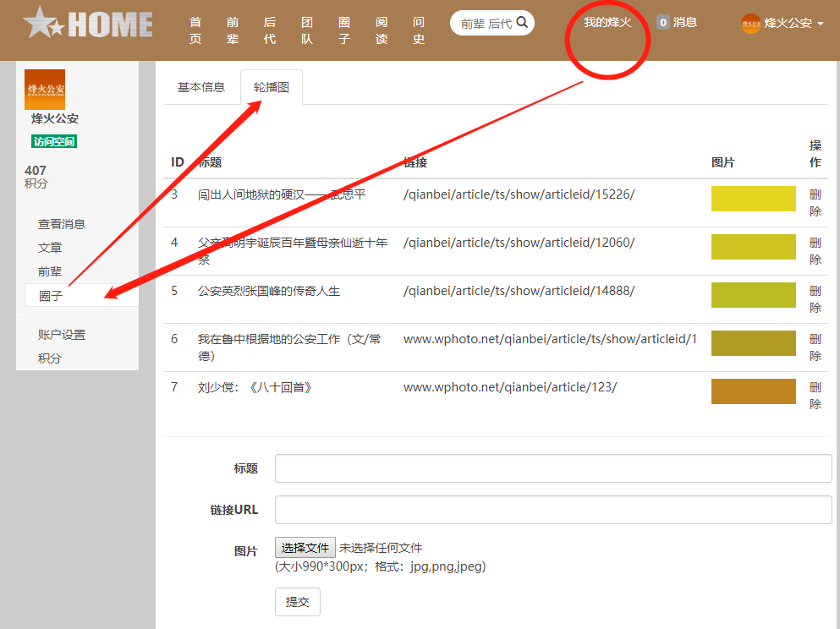The height and width of the screenshot is (629, 840).
Task: Click the star HOME logo
Action: tap(88, 24)
